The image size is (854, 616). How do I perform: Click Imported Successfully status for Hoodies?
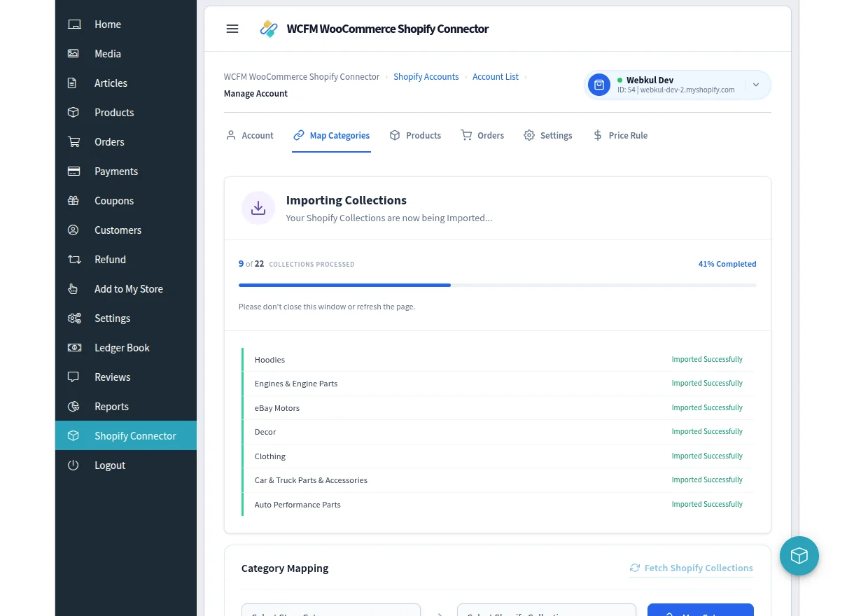tap(707, 359)
